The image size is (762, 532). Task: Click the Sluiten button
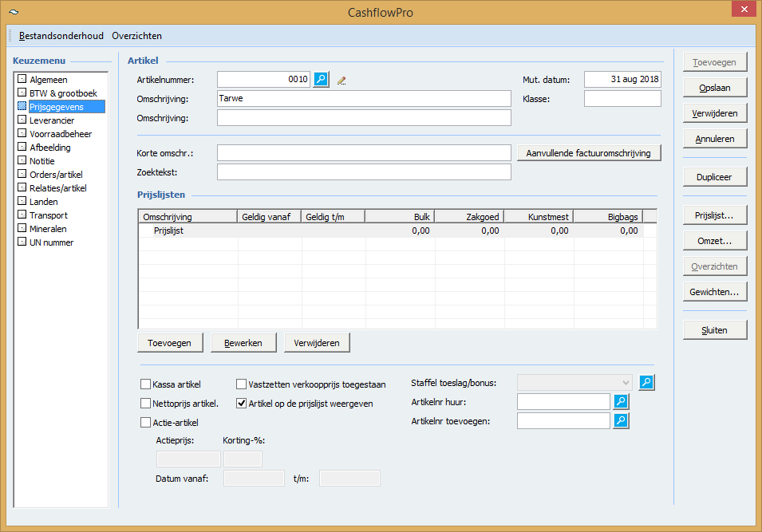point(715,330)
